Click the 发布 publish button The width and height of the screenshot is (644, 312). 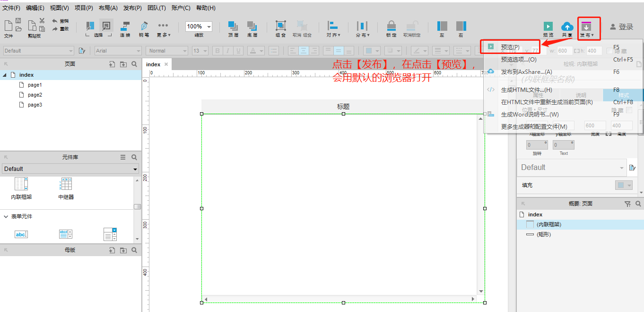pos(587,28)
